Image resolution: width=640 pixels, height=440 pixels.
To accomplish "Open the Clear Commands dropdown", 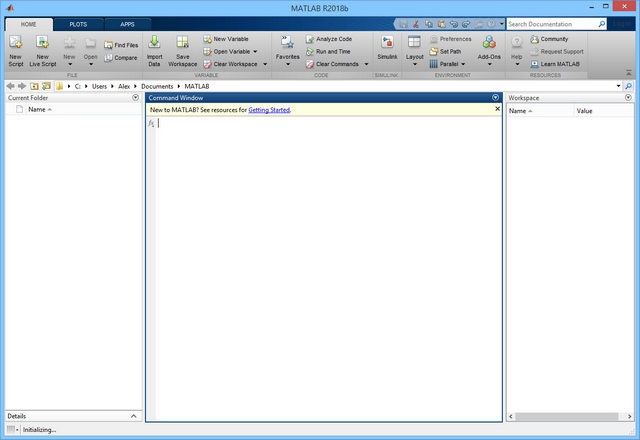I will pos(336,64).
